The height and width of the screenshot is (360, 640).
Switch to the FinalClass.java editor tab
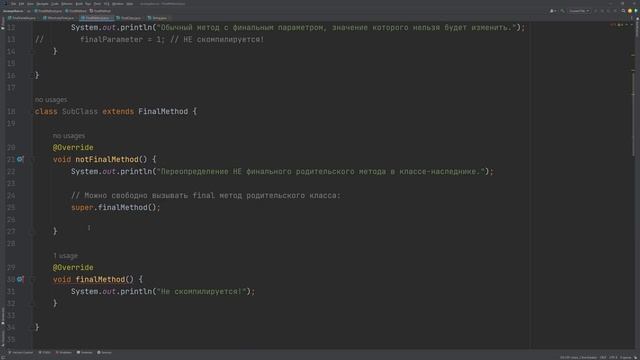(129, 18)
